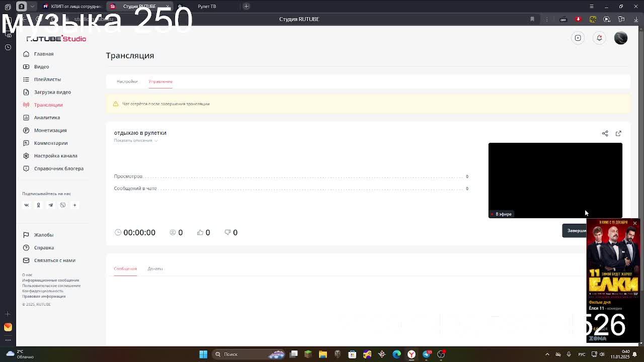
Task: Open Пользовательское соглашение link
Action: tap(51, 286)
